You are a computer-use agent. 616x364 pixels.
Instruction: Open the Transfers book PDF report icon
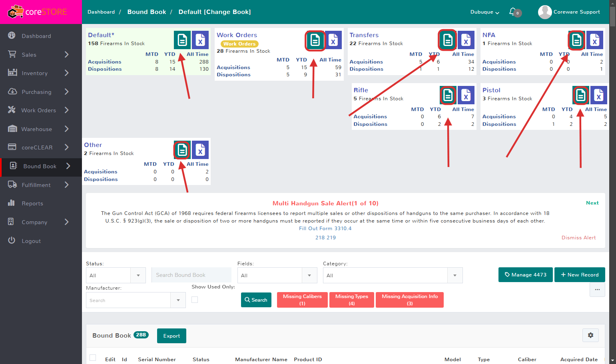coord(448,40)
